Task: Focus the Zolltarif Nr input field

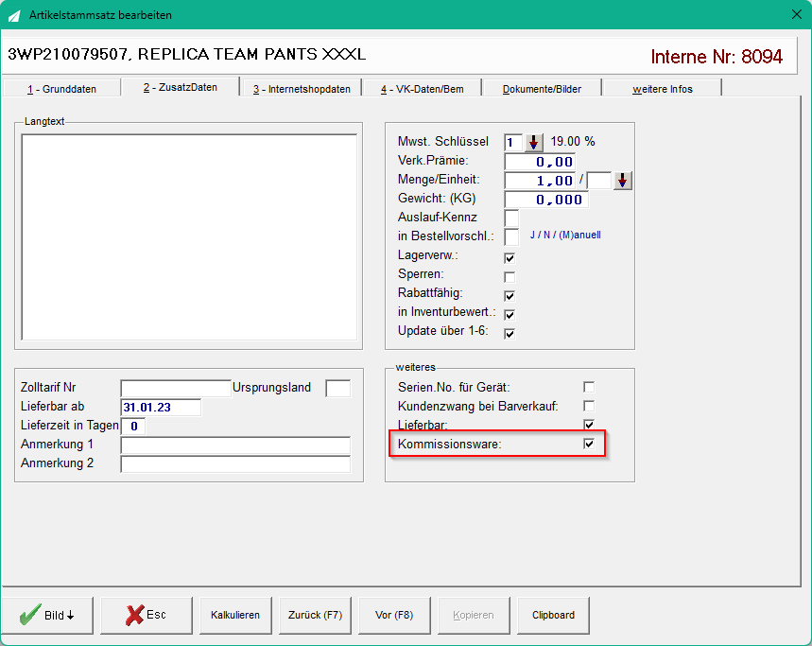Action: [x=176, y=388]
